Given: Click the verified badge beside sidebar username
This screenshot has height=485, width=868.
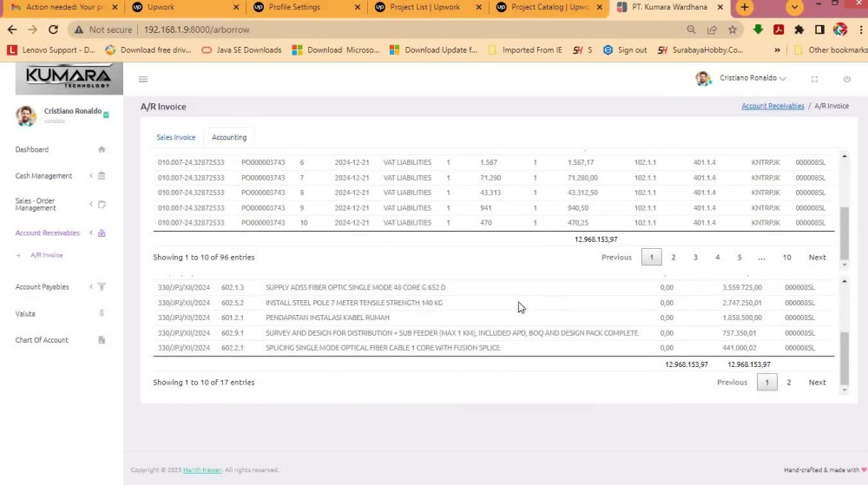Looking at the screenshot, I should point(106,115).
